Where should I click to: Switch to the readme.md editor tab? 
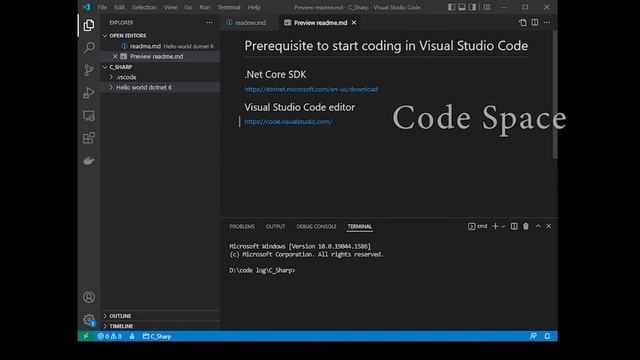pyautogui.click(x=250, y=23)
